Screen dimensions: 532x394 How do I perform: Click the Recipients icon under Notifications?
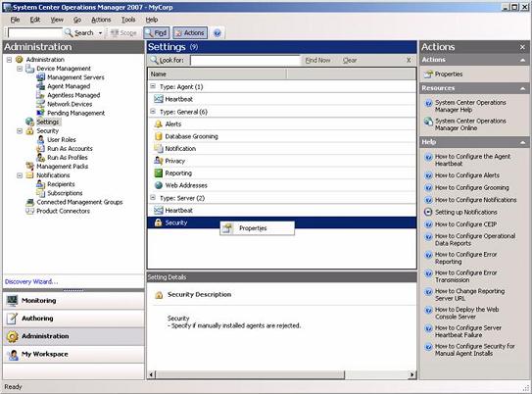41,184
